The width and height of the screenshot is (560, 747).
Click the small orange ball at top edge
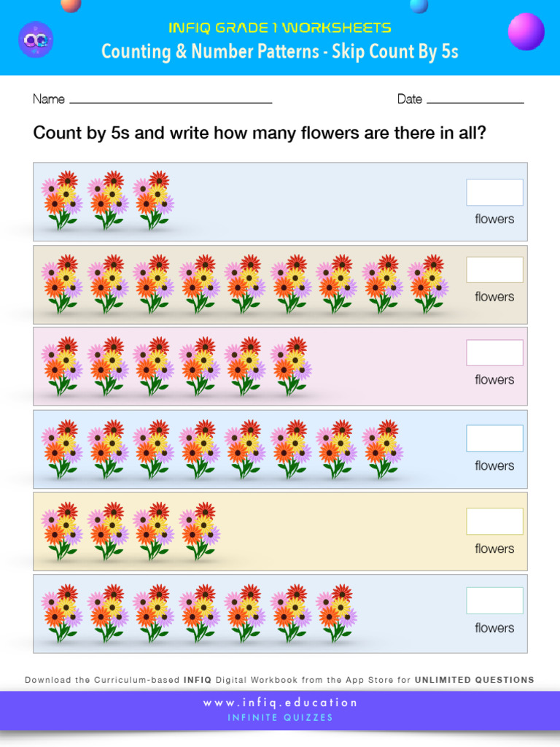71,5
